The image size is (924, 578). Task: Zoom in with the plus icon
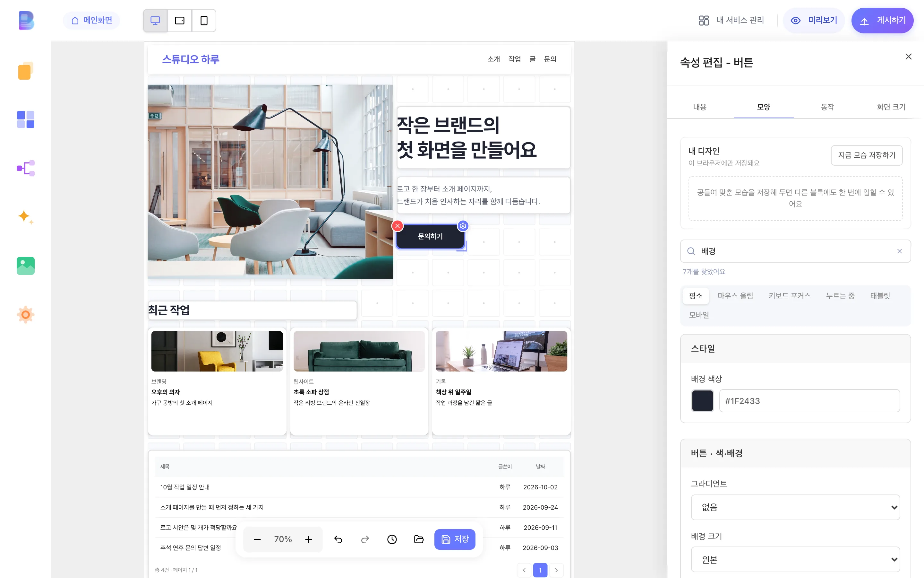coord(309,539)
